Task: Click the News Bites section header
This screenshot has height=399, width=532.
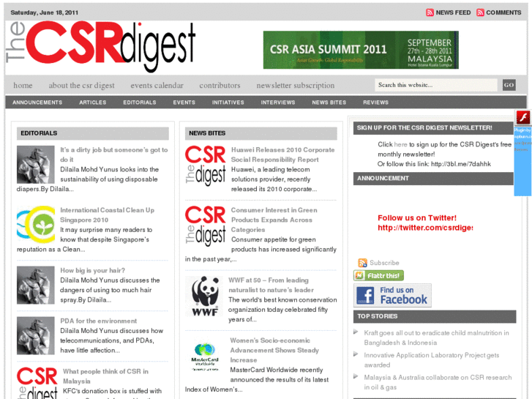Action: [x=261, y=133]
